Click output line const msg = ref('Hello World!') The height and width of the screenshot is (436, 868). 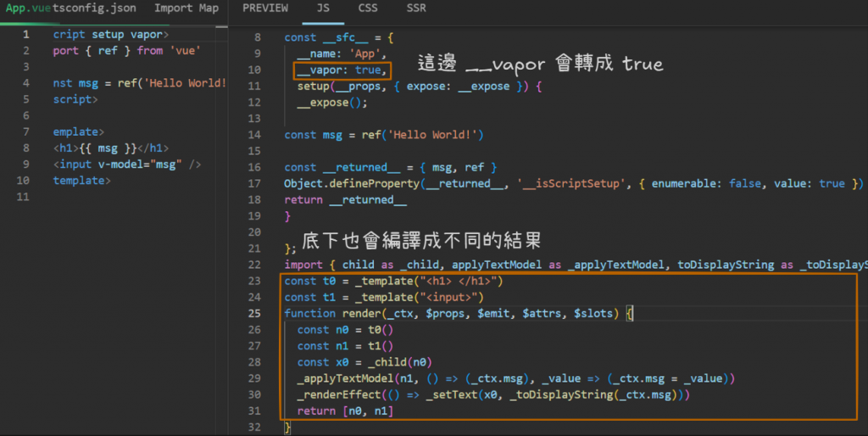pos(384,135)
